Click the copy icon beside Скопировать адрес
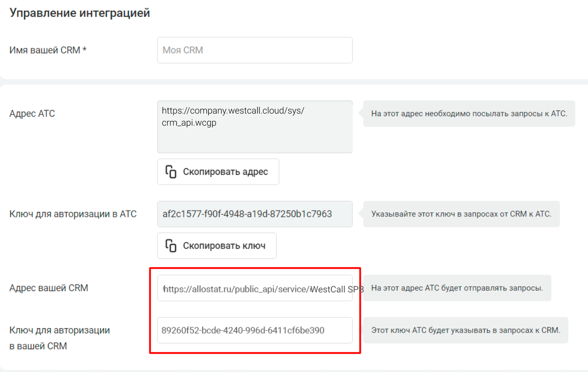588x372 pixels. [x=171, y=172]
